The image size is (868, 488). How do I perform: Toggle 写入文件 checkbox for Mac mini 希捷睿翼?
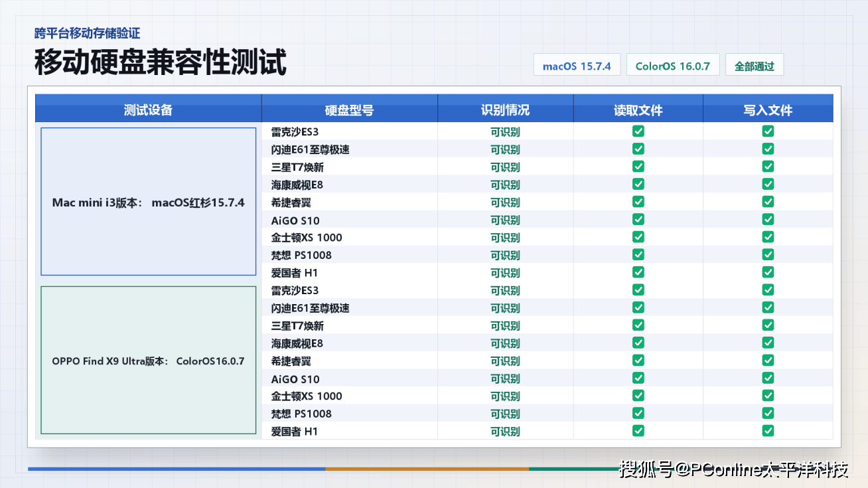coord(768,202)
